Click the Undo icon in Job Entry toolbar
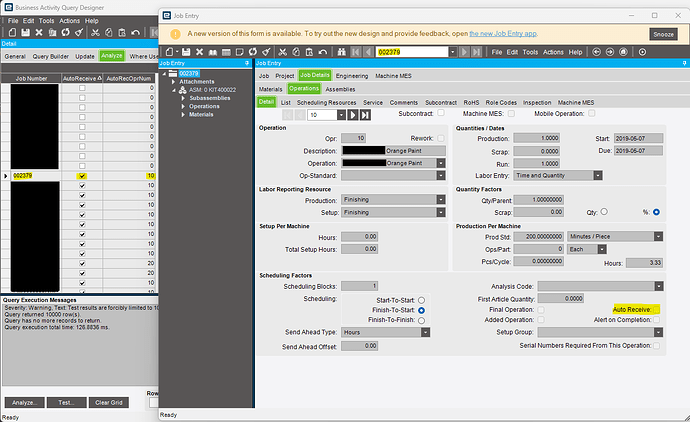 tap(323, 52)
